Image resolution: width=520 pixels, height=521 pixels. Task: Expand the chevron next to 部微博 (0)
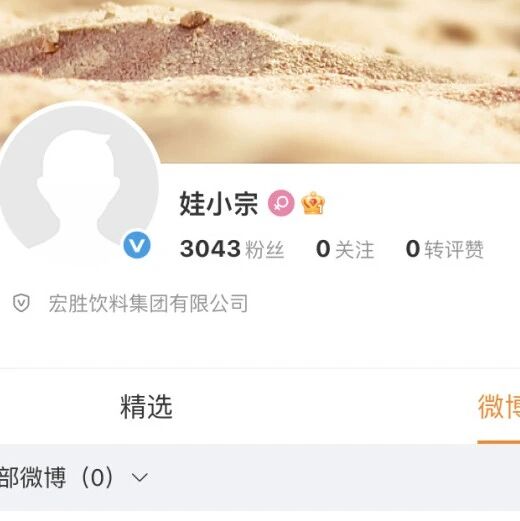click(140, 477)
